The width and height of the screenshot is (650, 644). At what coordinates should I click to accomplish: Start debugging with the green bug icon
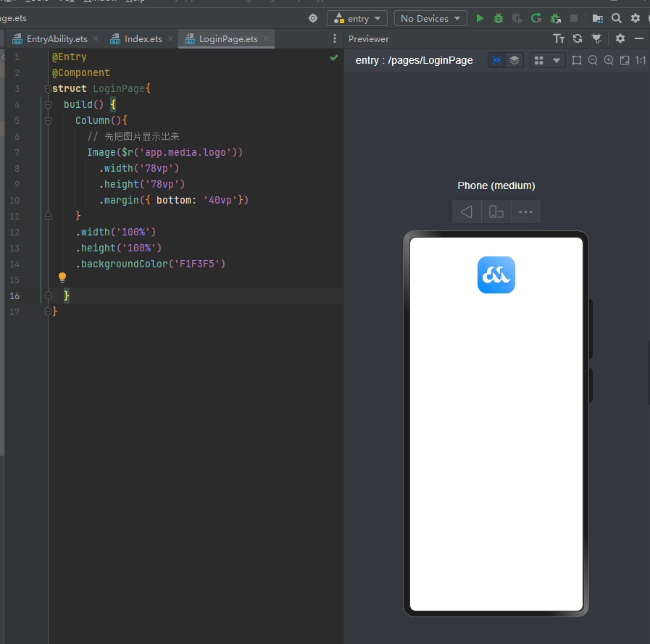tap(499, 18)
